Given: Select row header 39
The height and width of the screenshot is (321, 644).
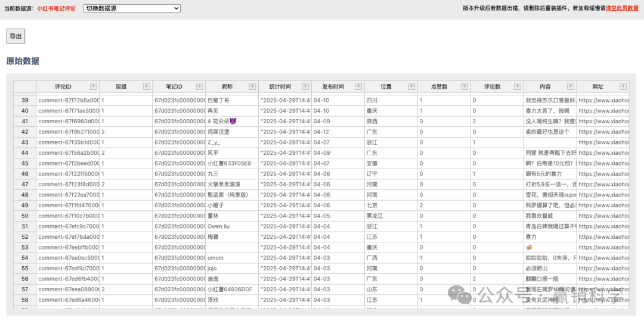Looking at the screenshot, I should (x=25, y=100).
